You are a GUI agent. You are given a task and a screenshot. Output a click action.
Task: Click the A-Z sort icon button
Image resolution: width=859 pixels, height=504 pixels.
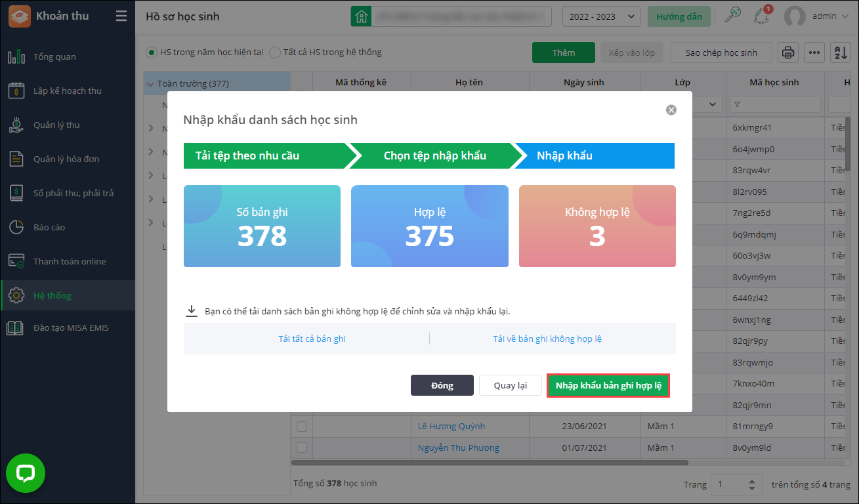point(841,52)
